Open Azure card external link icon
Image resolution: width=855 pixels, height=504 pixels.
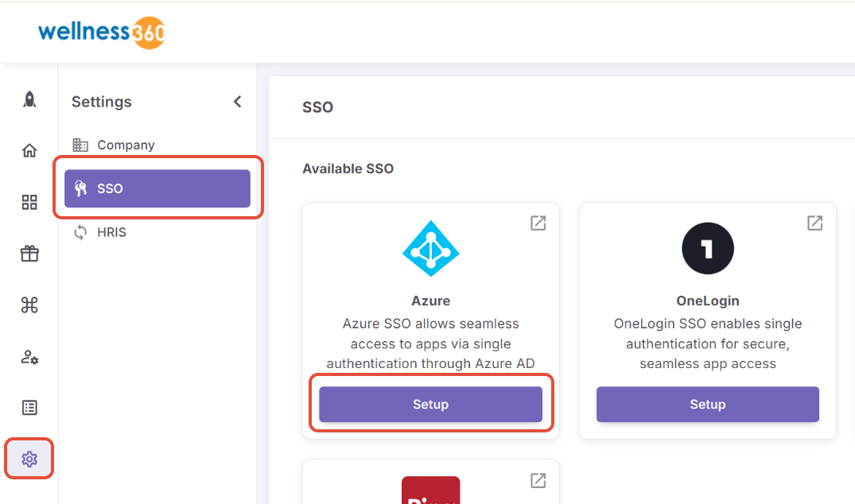pyautogui.click(x=538, y=223)
